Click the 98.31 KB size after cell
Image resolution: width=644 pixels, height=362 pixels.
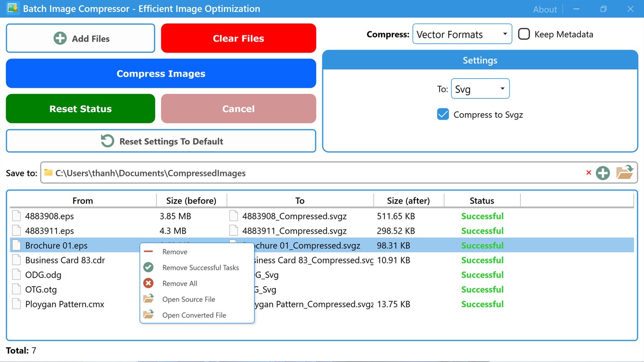394,246
